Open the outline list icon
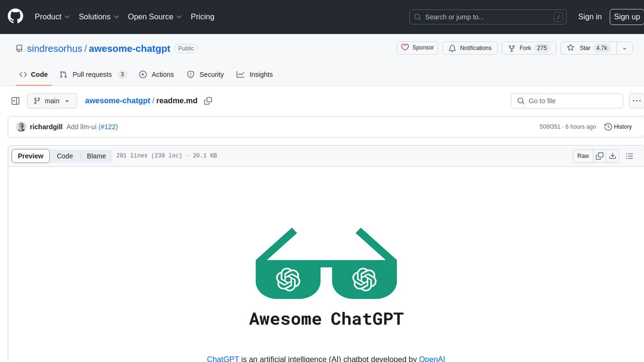The width and height of the screenshot is (644, 362). pyautogui.click(x=629, y=156)
